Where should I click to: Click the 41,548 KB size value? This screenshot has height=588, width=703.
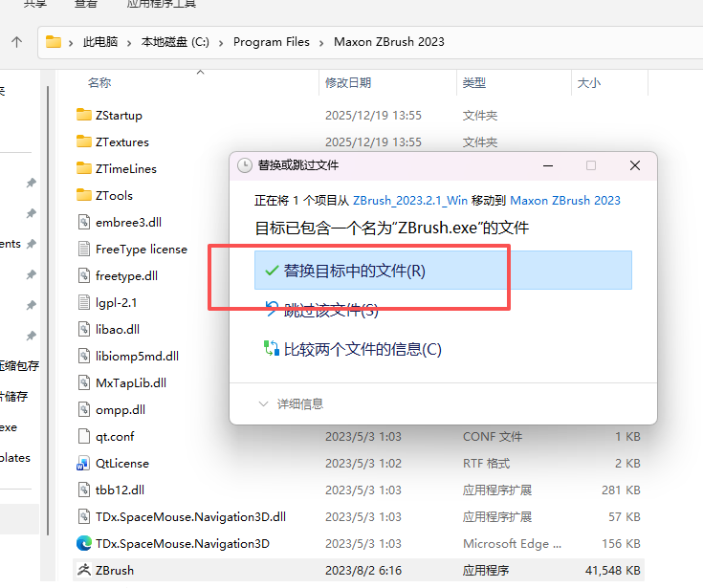point(612,571)
